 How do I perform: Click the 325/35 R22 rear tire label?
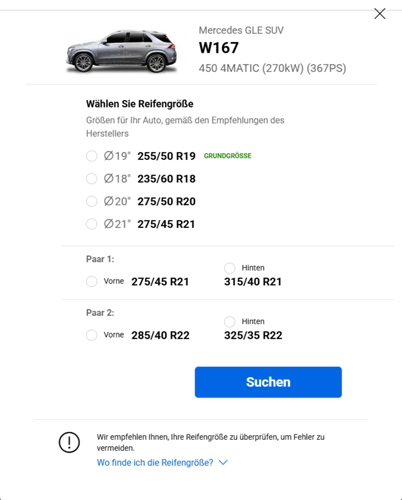[x=253, y=335]
